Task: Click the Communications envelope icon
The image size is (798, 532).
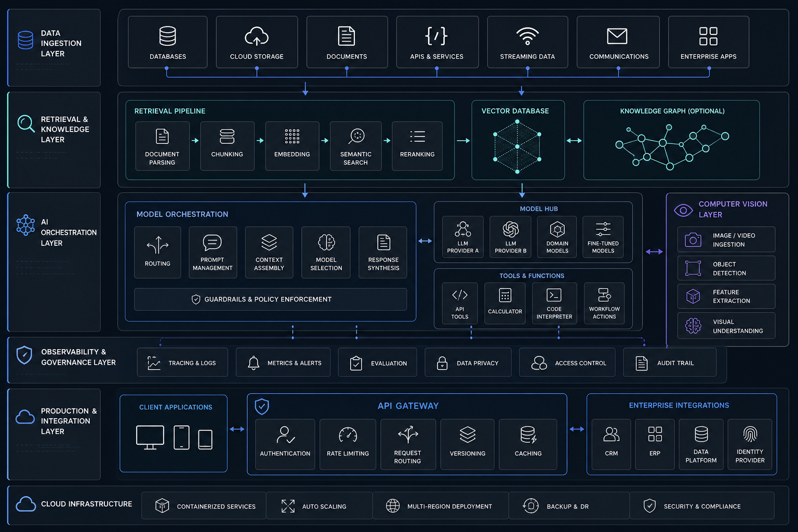Action: 617,36
